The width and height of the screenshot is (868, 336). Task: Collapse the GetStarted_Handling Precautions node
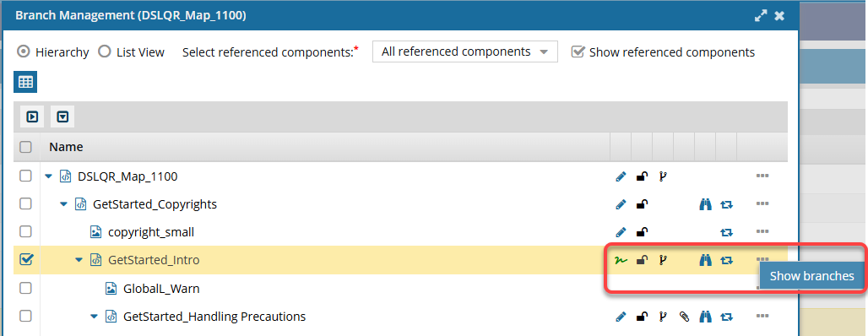tap(94, 317)
